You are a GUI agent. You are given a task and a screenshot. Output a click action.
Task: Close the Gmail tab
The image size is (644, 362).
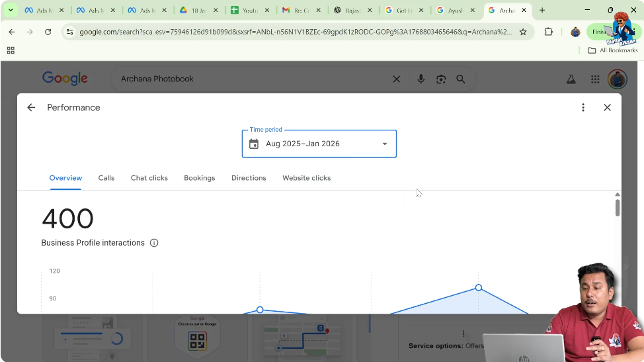click(x=318, y=11)
